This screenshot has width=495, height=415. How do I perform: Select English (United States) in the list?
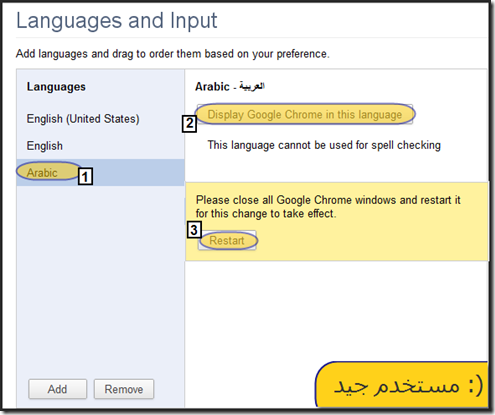point(100,119)
